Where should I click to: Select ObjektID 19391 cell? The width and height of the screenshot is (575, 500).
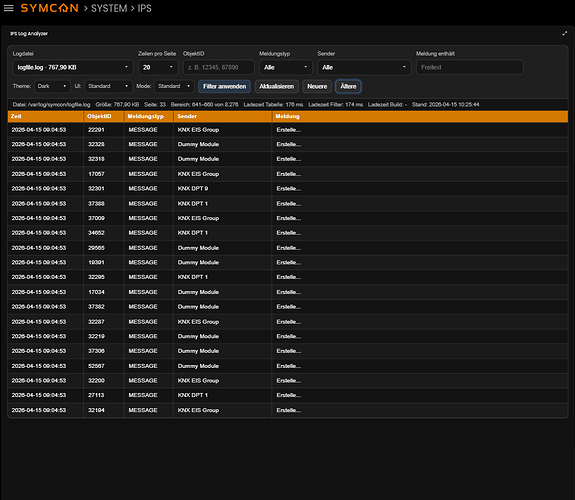tap(104, 263)
